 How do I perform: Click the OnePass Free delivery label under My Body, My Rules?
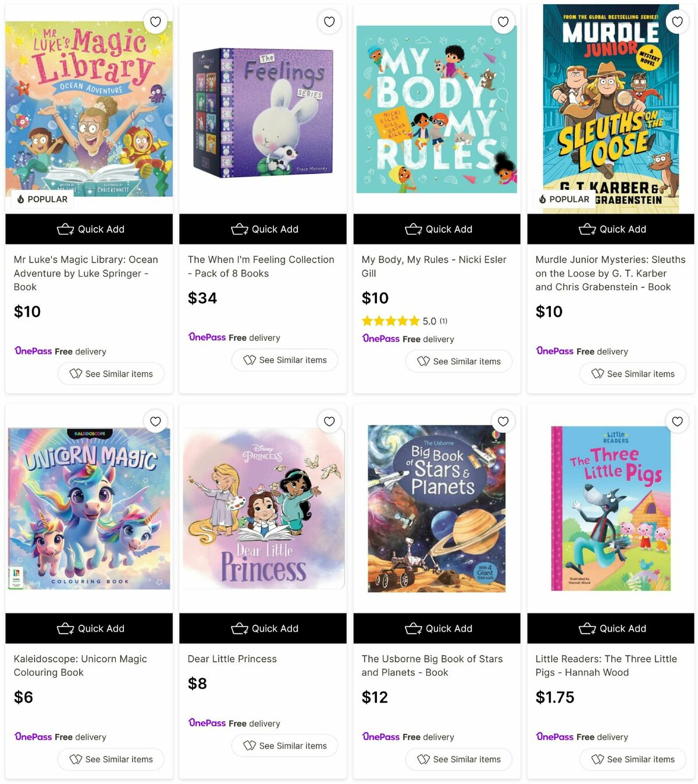[408, 339]
